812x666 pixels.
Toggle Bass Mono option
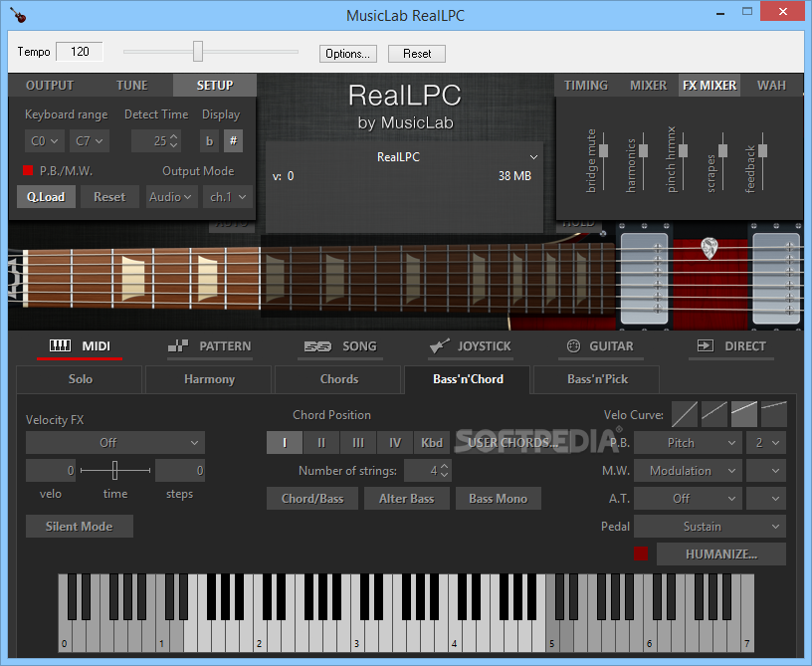[499, 498]
